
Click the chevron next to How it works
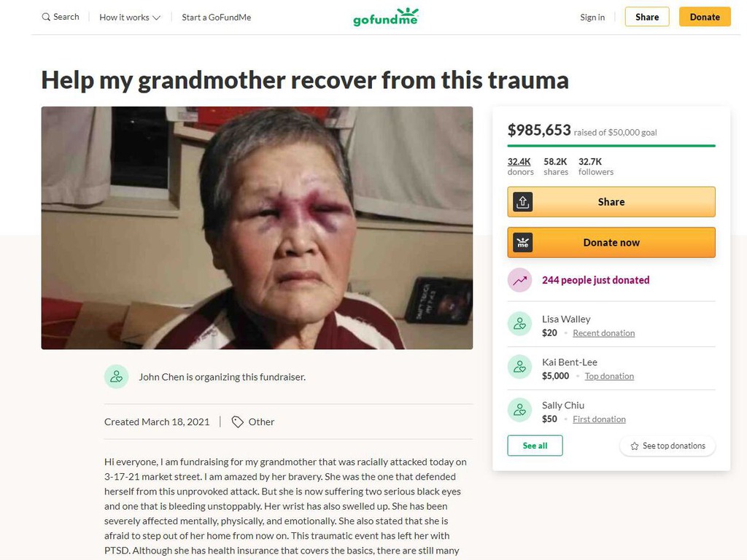[x=156, y=17]
